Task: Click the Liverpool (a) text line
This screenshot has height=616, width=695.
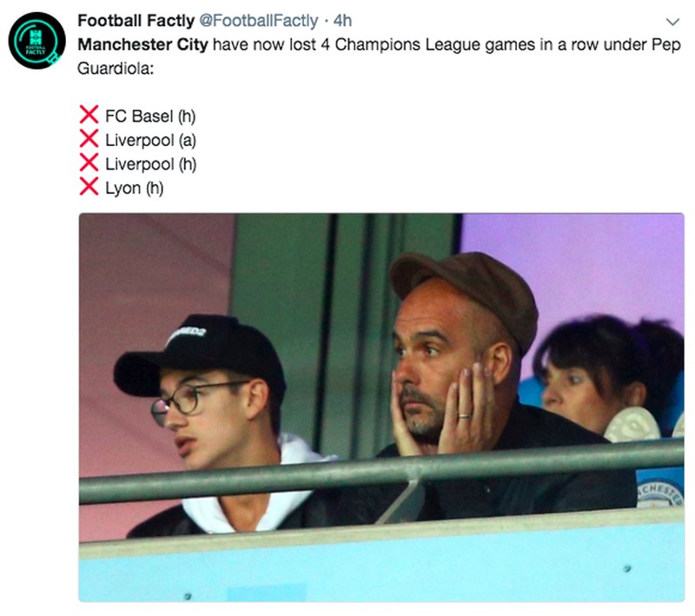Action: coord(143,140)
